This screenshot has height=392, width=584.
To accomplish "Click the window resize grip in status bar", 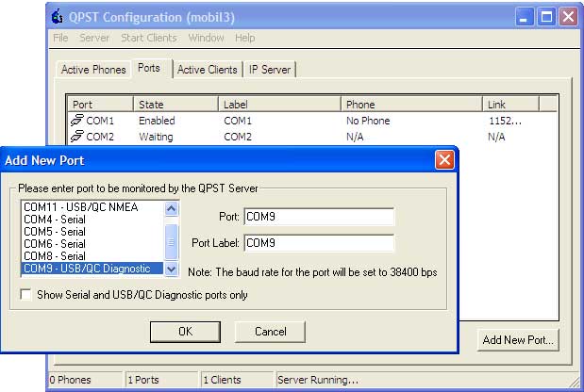I will coord(575,384).
